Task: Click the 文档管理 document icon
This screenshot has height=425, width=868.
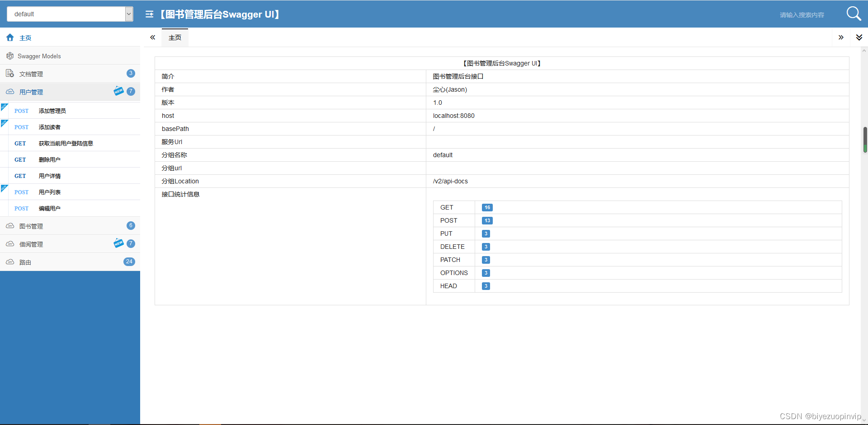Action: pyautogui.click(x=10, y=73)
